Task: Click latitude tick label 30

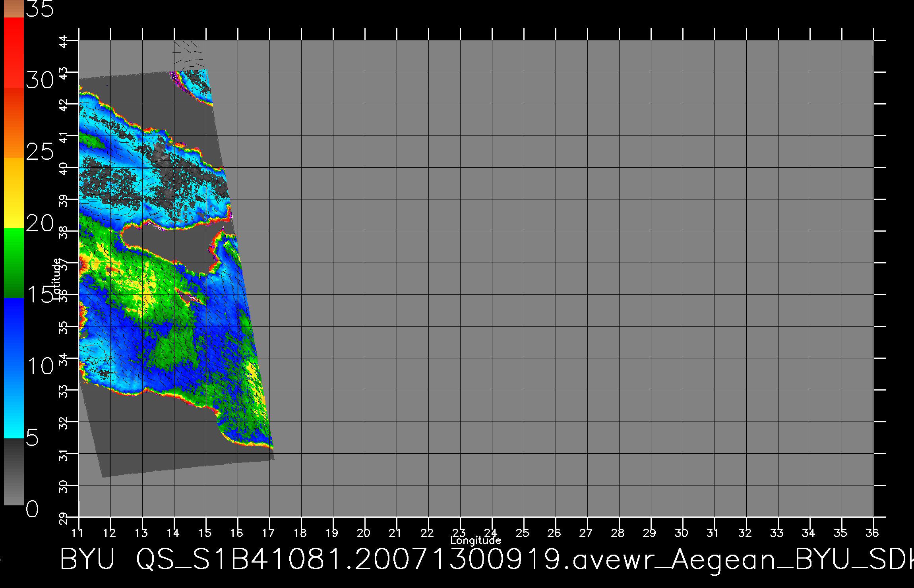Action: coord(64,486)
